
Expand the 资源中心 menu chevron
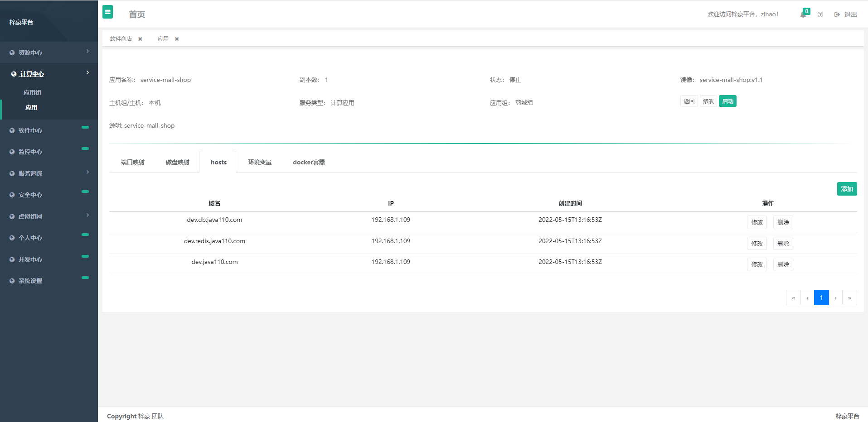click(87, 51)
